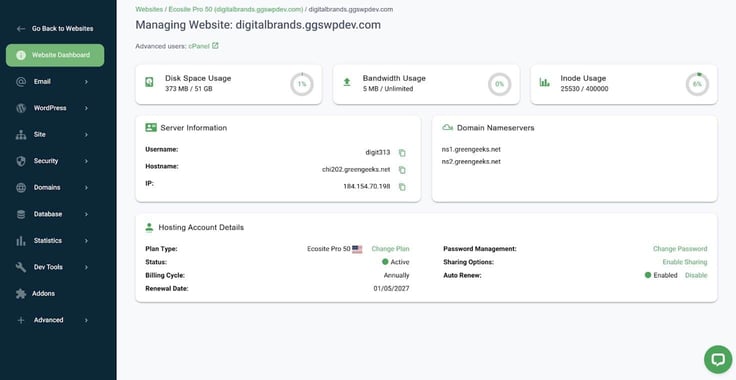
Task: Click the 373 MB / 51 GB value
Action: point(189,89)
